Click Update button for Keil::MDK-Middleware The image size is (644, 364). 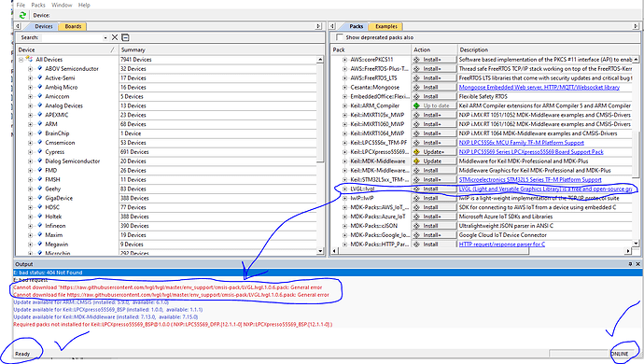[434, 161]
